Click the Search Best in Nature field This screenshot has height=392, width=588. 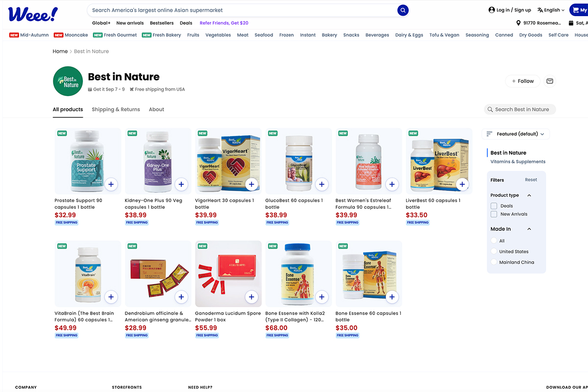521,109
